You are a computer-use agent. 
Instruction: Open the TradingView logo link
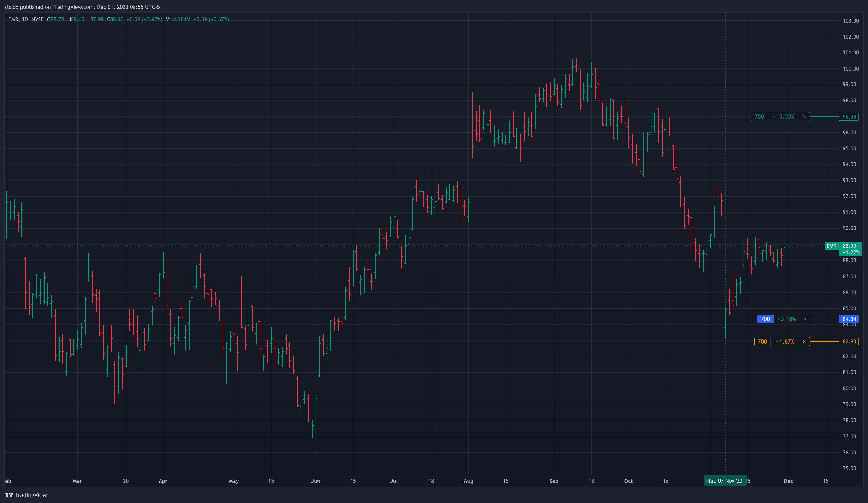26,495
